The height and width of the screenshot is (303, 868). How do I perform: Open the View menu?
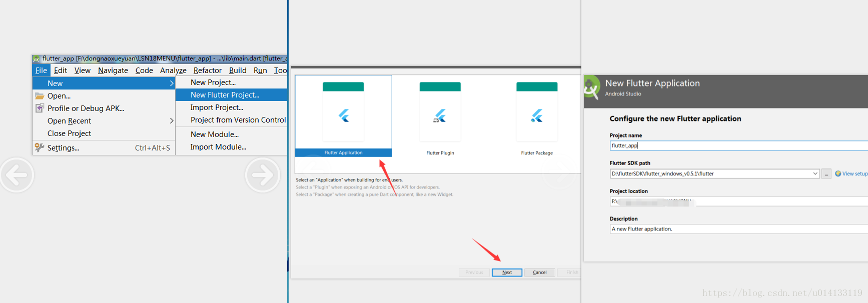point(83,70)
